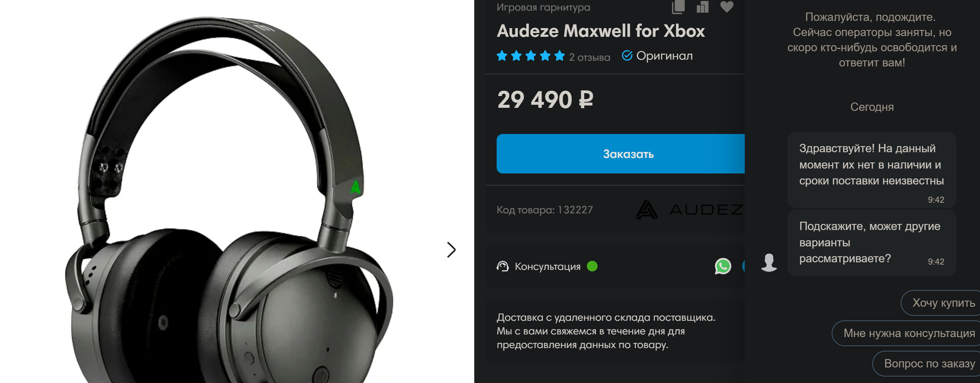Viewport: 980px width, 383px height.
Task: Click the green online status indicator
Action: tap(592, 266)
